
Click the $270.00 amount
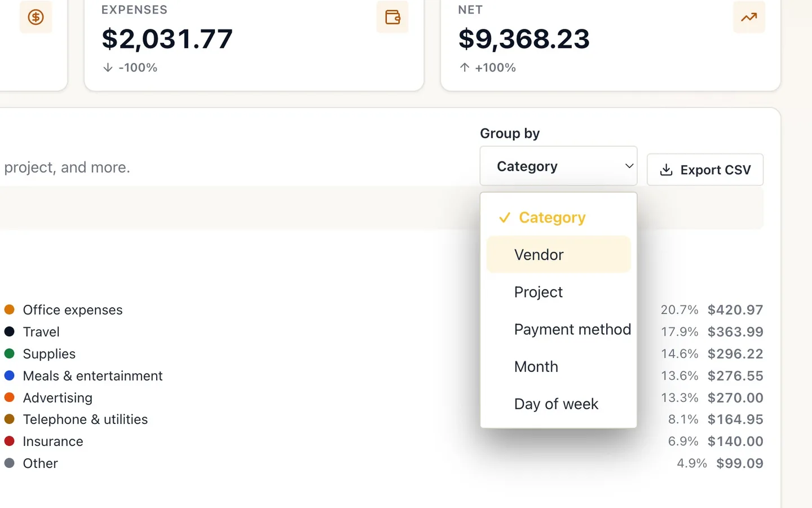click(735, 398)
